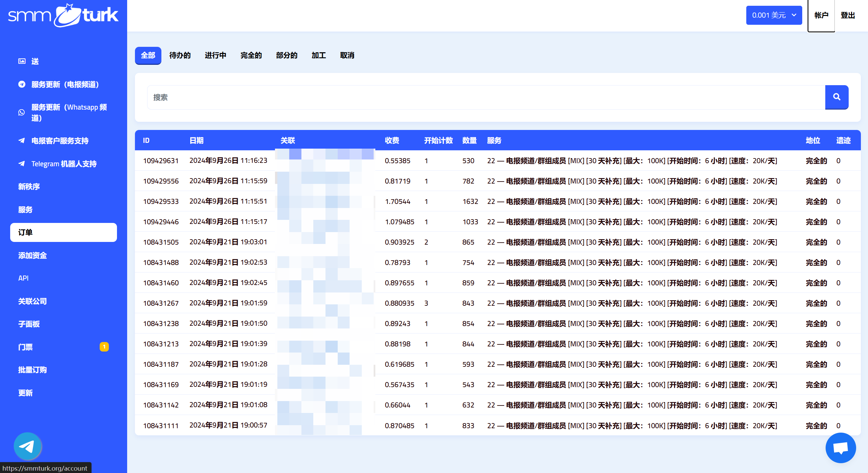Screen dimensions: 868x473
Task: Switch to the 待办的 tab
Action: pyautogui.click(x=180, y=55)
